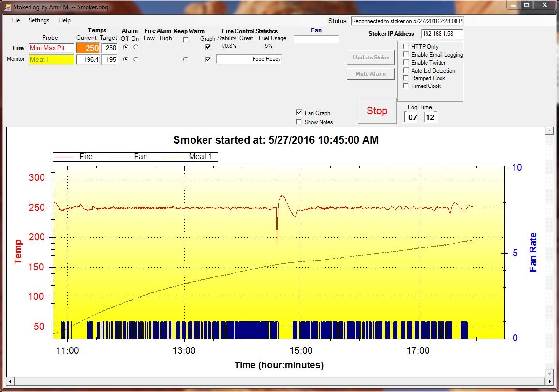The height and width of the screenshot is (392, 559).
Task: Click the 15:00 time axis label
Action: click(301, 350)
